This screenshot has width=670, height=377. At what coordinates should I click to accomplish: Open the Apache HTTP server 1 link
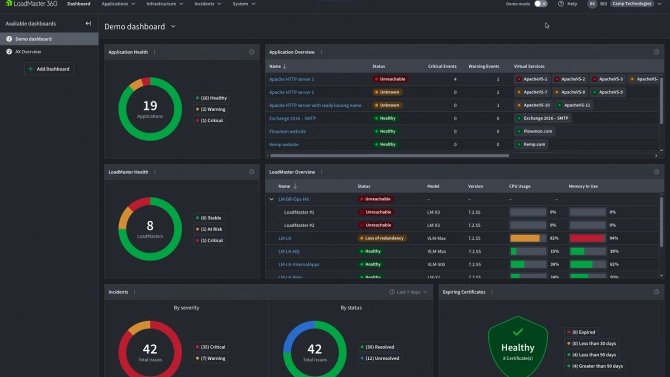291,79
